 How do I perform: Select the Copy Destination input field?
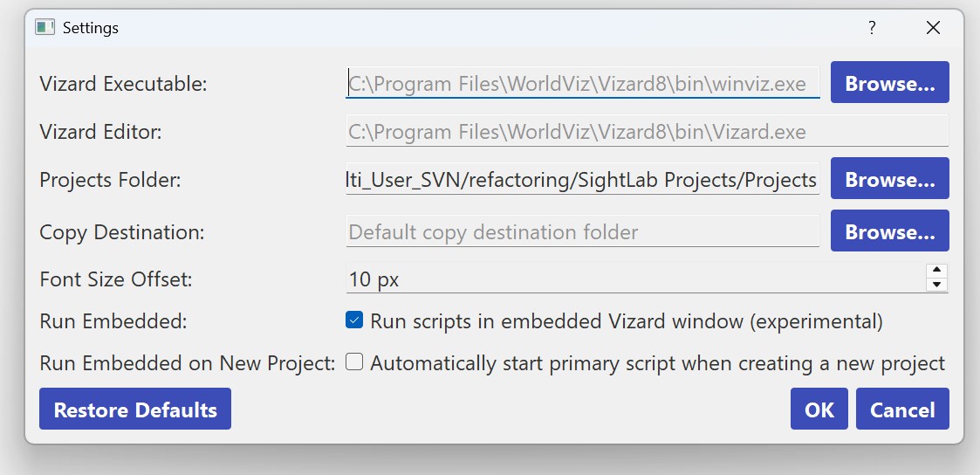(x=582, y=232)
